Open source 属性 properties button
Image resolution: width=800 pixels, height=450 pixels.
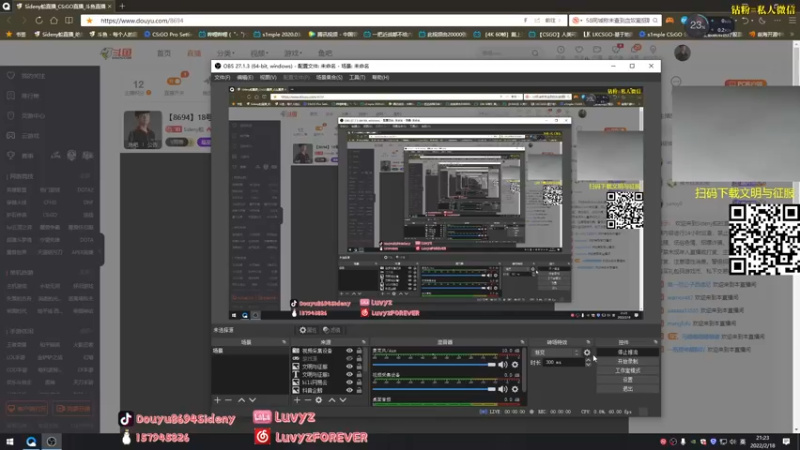(x=308, y=330)
